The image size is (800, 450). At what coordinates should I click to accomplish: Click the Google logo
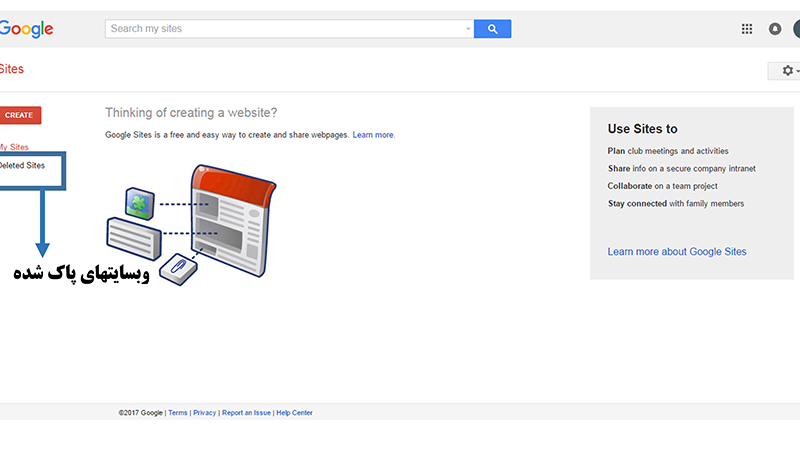click(x=26, y=29)
